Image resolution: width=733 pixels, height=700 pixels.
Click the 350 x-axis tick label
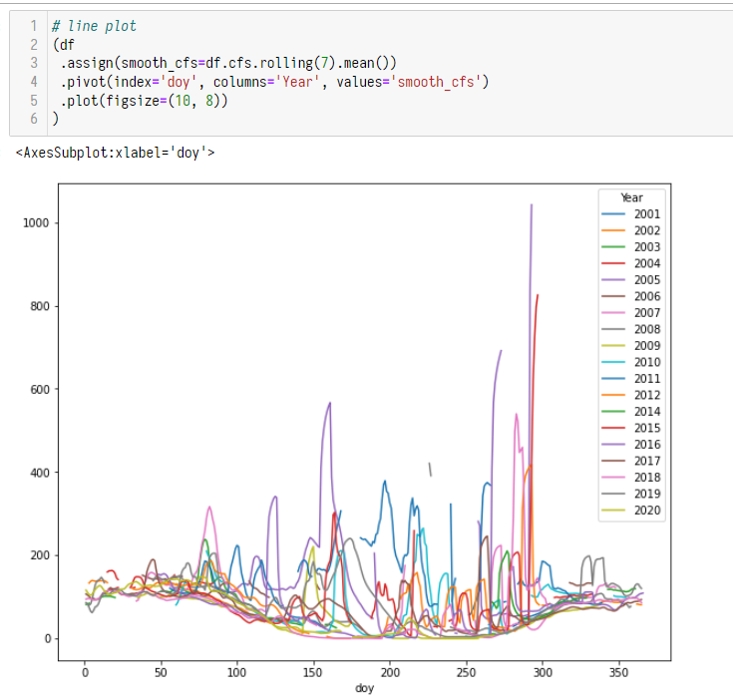(618, 673)
